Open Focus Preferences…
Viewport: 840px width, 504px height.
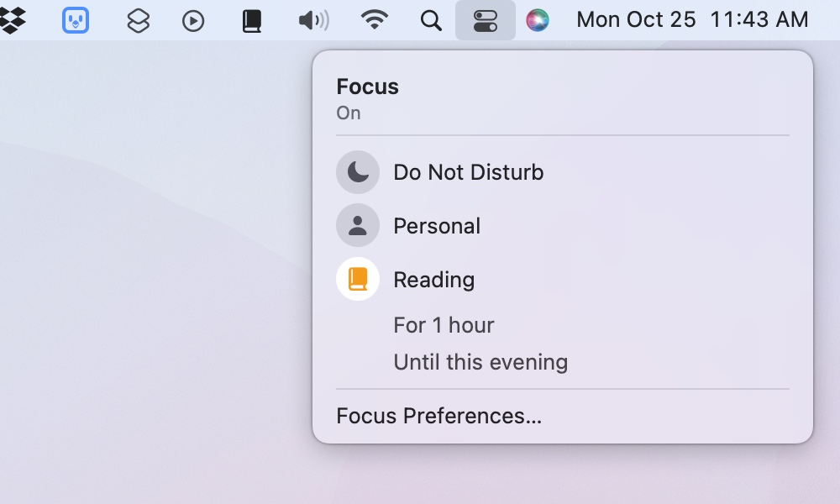[x=438, y=416]
